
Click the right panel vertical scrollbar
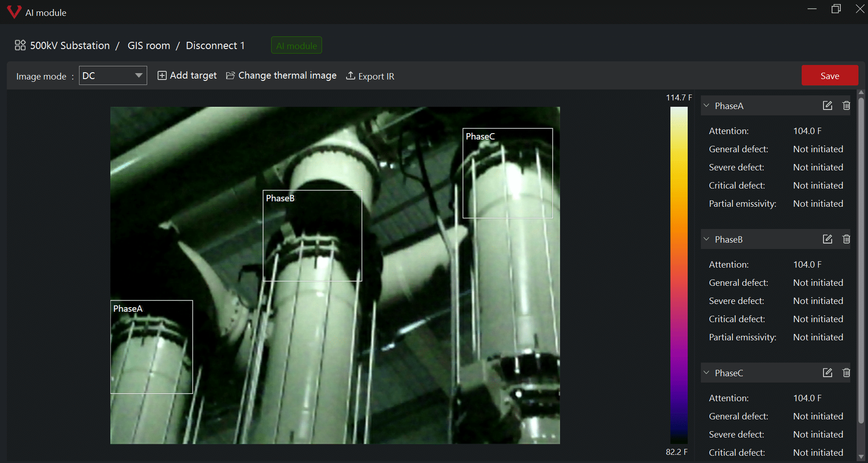[861, 260]
